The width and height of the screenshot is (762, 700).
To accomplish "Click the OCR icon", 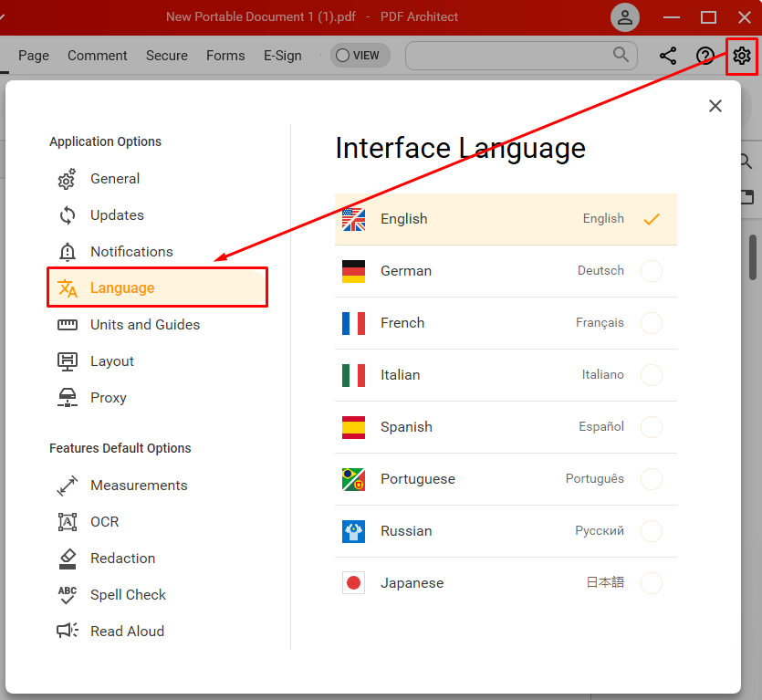I will [67, 522].
